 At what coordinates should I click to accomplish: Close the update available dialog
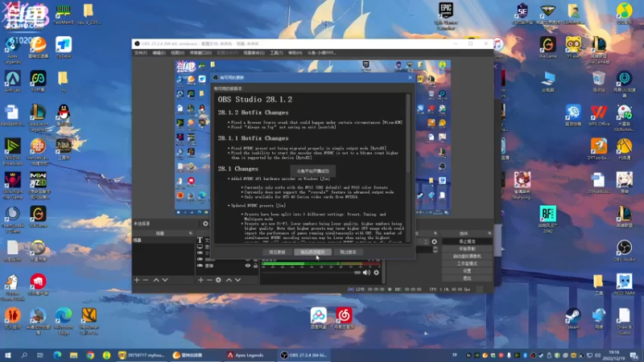pos(410,77)
